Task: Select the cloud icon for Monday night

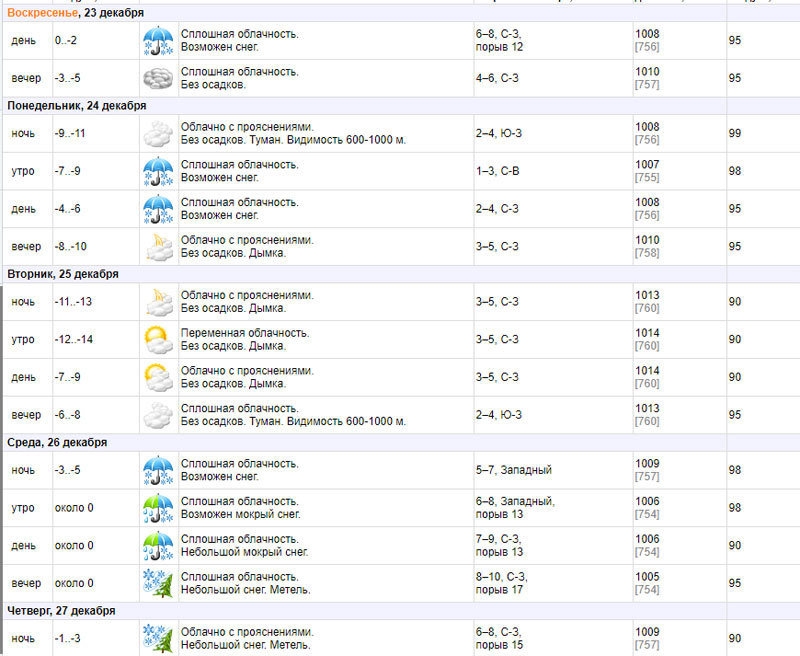Action: 158,134
